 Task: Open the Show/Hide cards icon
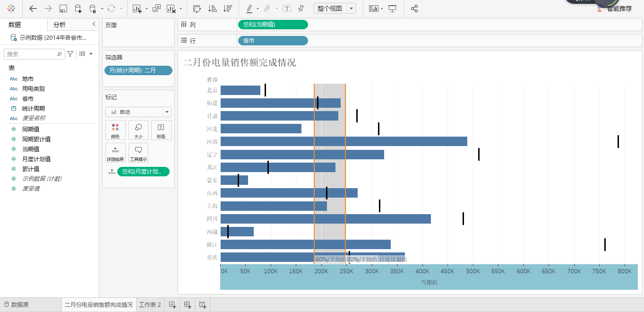(373, 9)
